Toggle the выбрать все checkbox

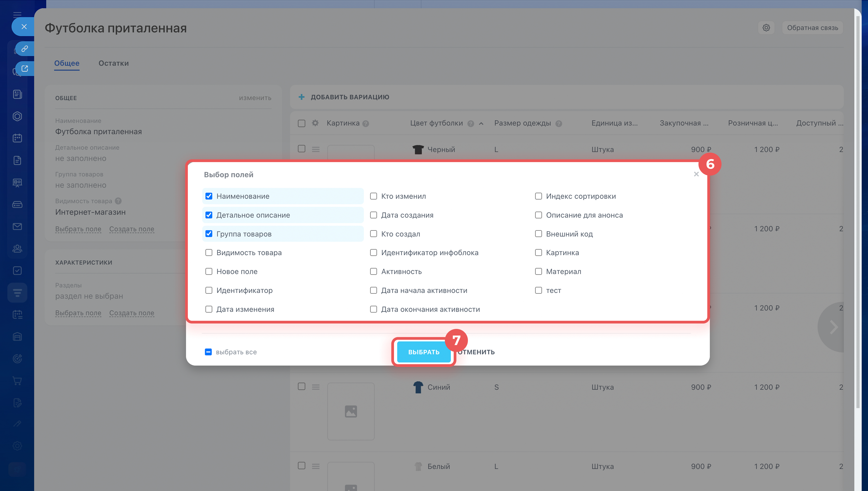[x=208, y=352]
